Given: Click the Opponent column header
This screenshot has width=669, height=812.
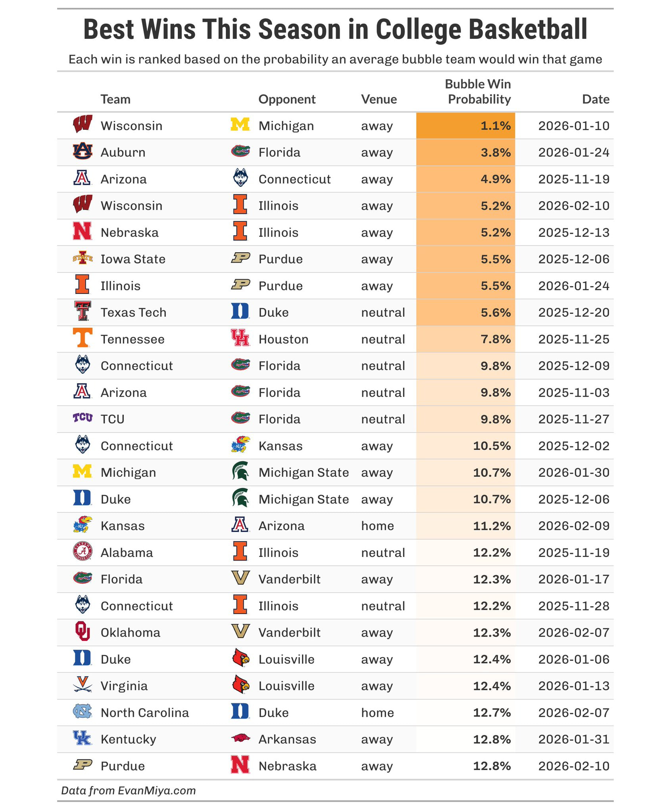Looking at the screenshot, I should pos(286,99).
